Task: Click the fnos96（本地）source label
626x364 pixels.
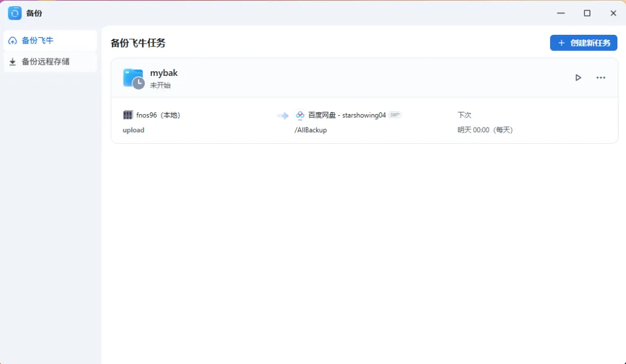Action: tap(158, 115)
